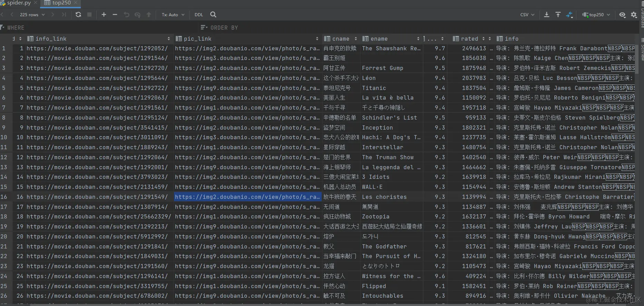Screen dimensions: 644x306
Task: Click the pic_link column header
Action: coord(247,39)
